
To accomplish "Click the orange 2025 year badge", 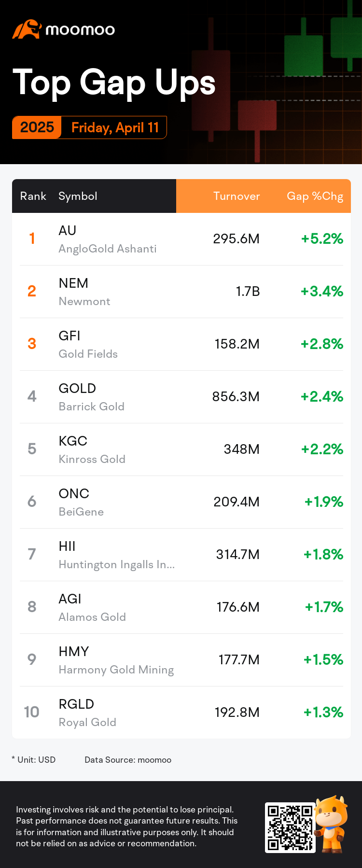I will point(37,127).
